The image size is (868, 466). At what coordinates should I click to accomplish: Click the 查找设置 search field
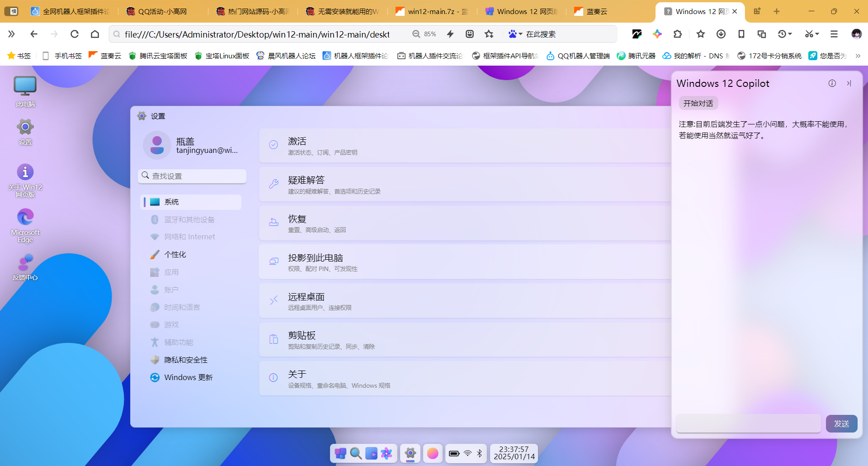tap(192, 176)
